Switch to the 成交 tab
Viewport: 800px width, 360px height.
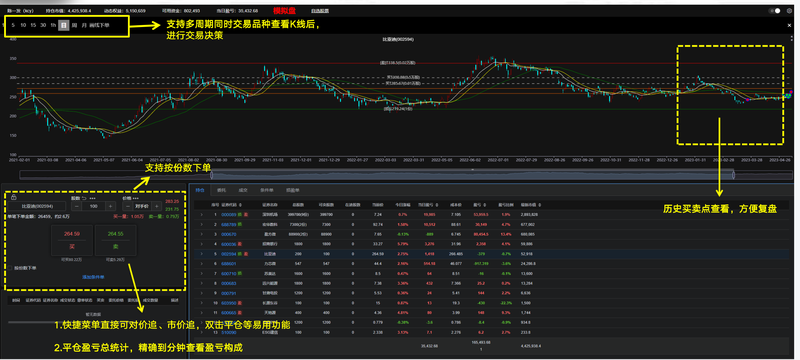243,190
